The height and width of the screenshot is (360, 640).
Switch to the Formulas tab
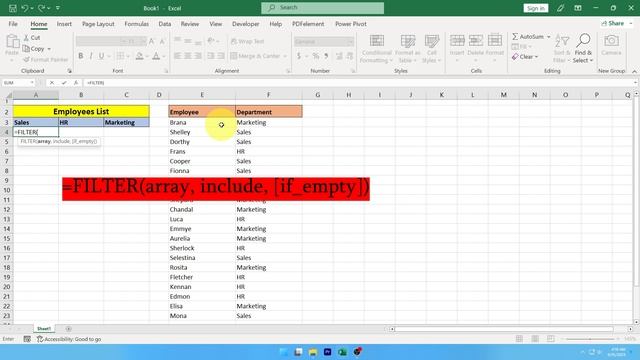136,24
